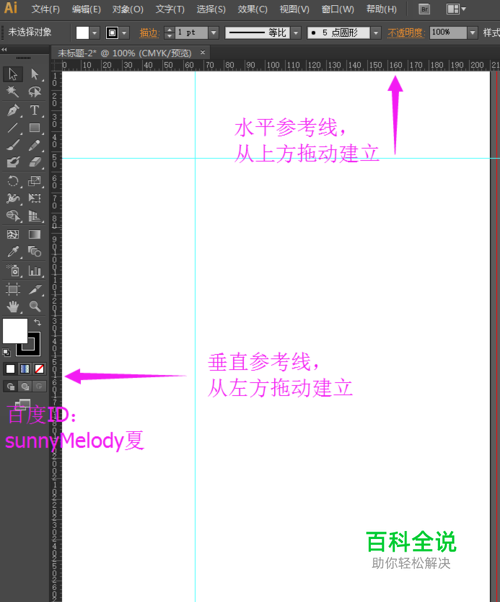Open 窗口(W) menu
500x602 pixels.
coord(338,9)
